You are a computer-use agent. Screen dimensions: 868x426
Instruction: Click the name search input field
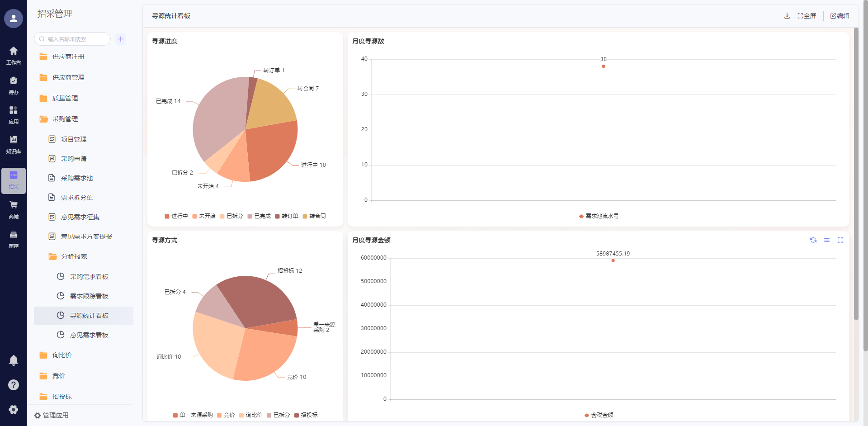[x=75, y=39]
